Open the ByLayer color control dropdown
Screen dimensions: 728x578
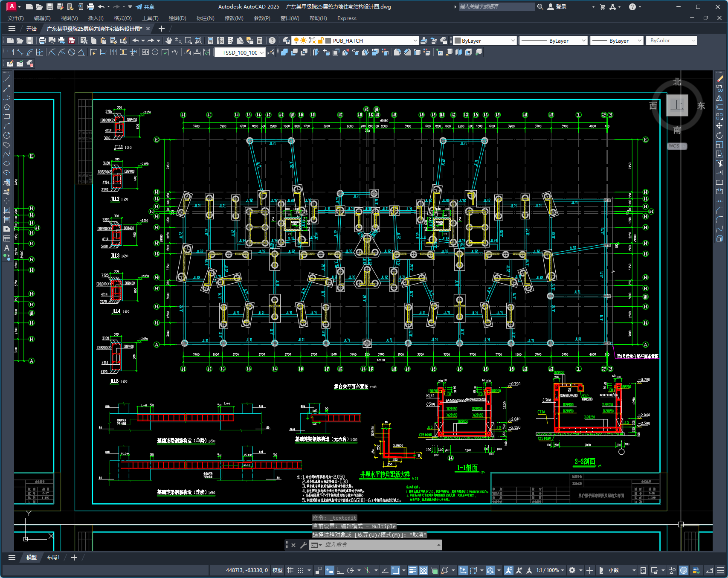tap(513, 41)
